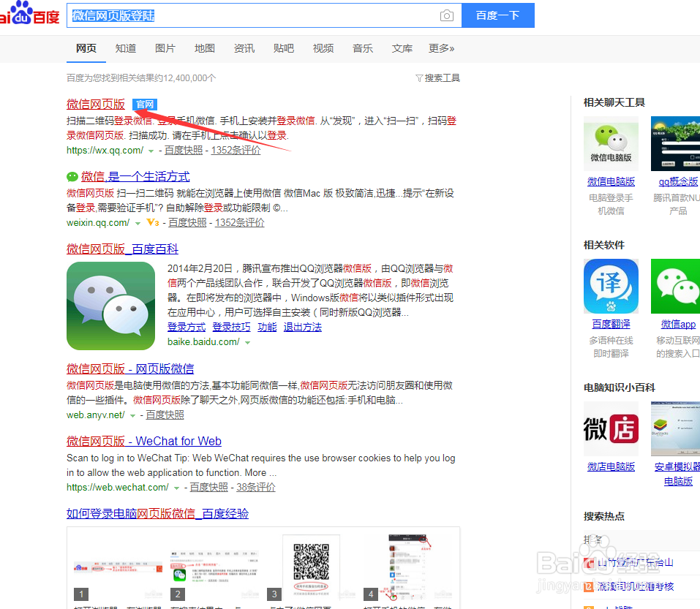The image size is (700, 609).
Task: Click the BlueStacks 安卓模拟器 thumbnail
Action: 675,428
